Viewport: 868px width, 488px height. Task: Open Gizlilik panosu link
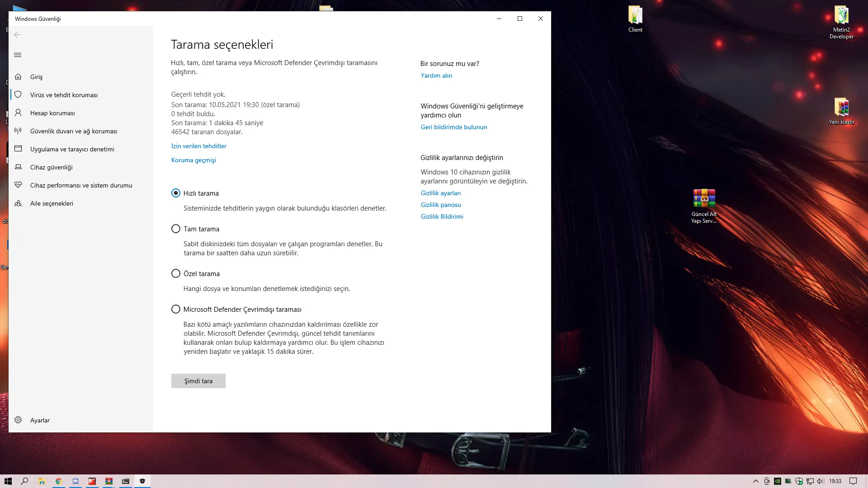point(441,205)
